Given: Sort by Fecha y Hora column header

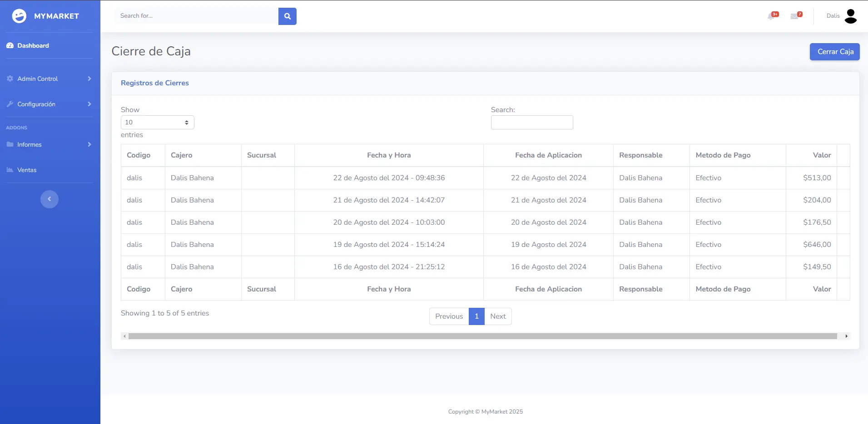Looking at the screenshot, I should click(x=389, y=155).
